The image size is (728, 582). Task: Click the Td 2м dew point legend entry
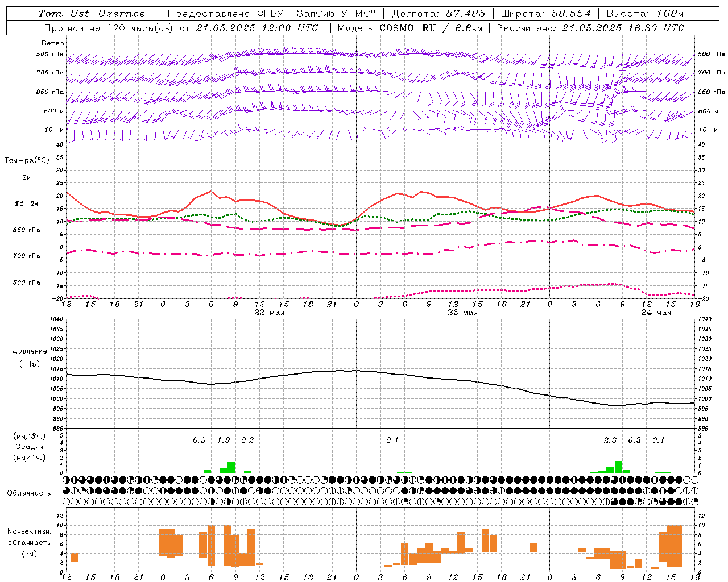tap(27, 203)
